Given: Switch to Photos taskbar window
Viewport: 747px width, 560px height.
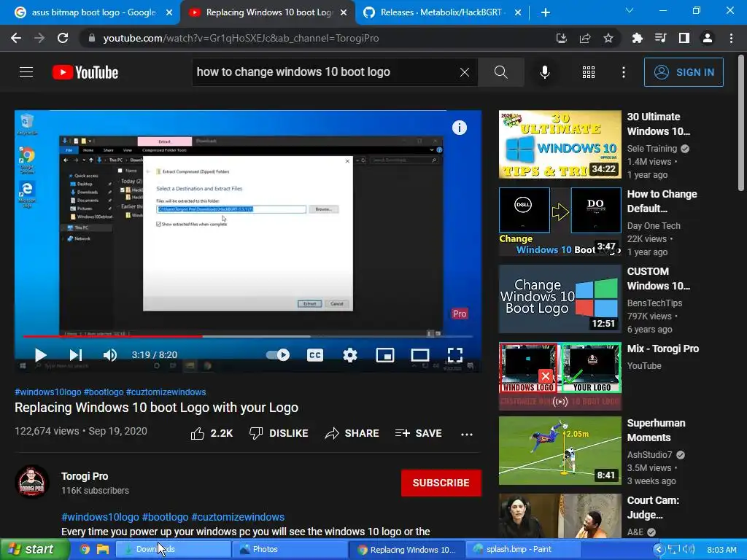Looking at the screenshot, I should click(x=289, y=549).
